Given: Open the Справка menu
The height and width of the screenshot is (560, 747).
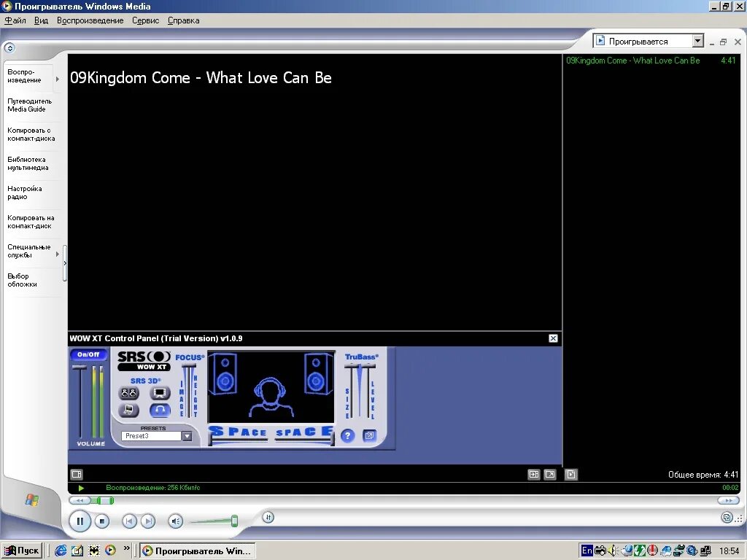Looking at the screenshot, I should coord(183,20).
